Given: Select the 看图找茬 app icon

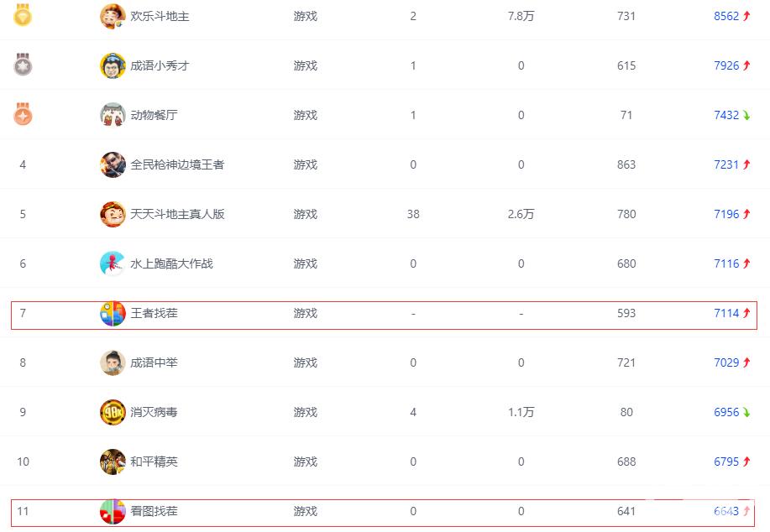Looking at the screenshot, I should [112, 511].
